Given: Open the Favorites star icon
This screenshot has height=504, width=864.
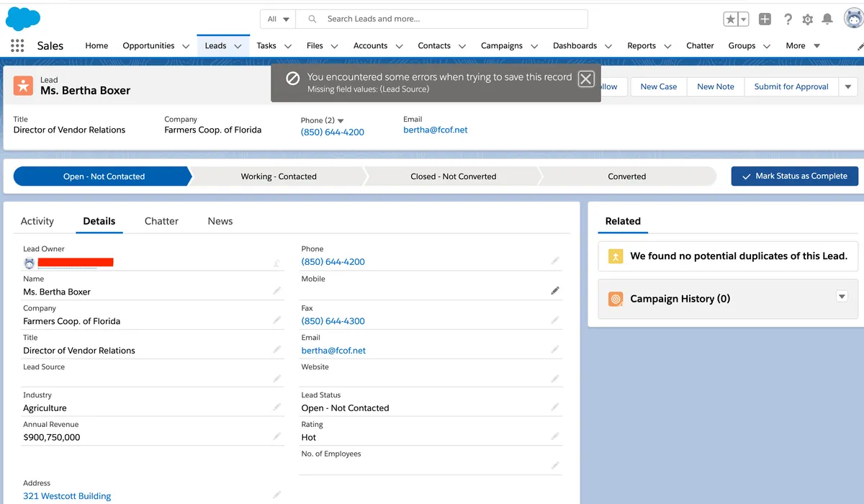Looking at the screenshot, I should point(730,19).
